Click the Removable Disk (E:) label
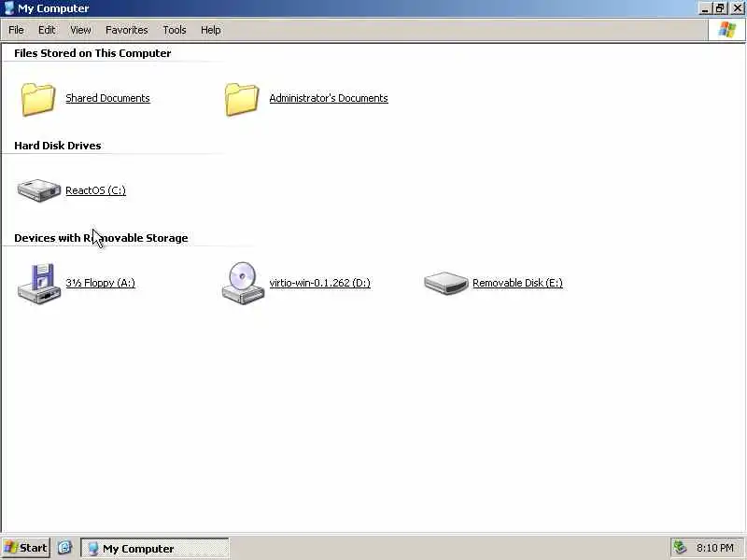This screenshot has height=560, width=747. pyautogui.click(x=517, y=283)
